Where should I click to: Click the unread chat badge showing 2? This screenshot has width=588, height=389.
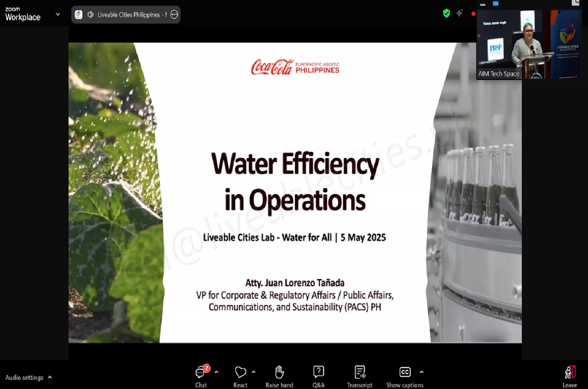(x=207, y=368)
